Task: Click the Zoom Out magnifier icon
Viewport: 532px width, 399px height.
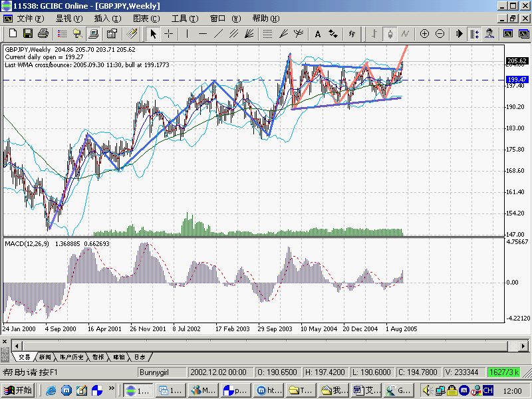Action: tap(440, 34)
